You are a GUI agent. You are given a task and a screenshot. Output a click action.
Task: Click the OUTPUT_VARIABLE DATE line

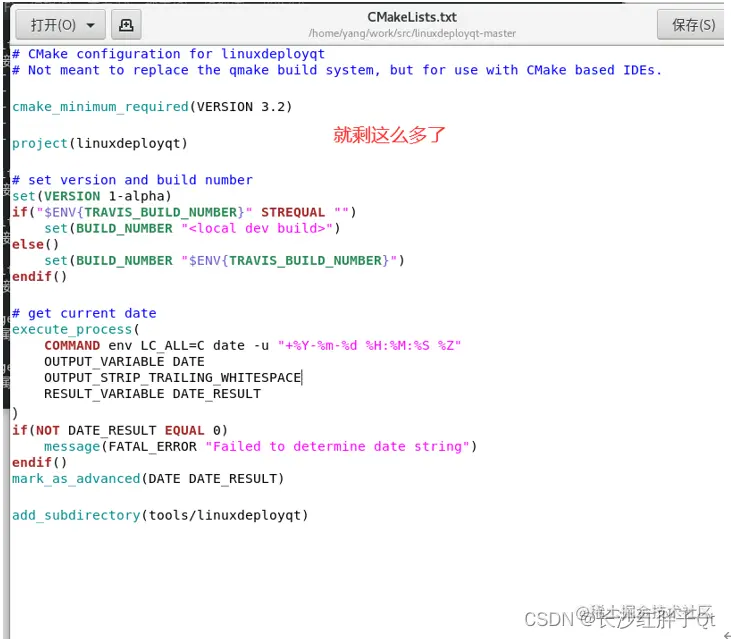(124, 362)
